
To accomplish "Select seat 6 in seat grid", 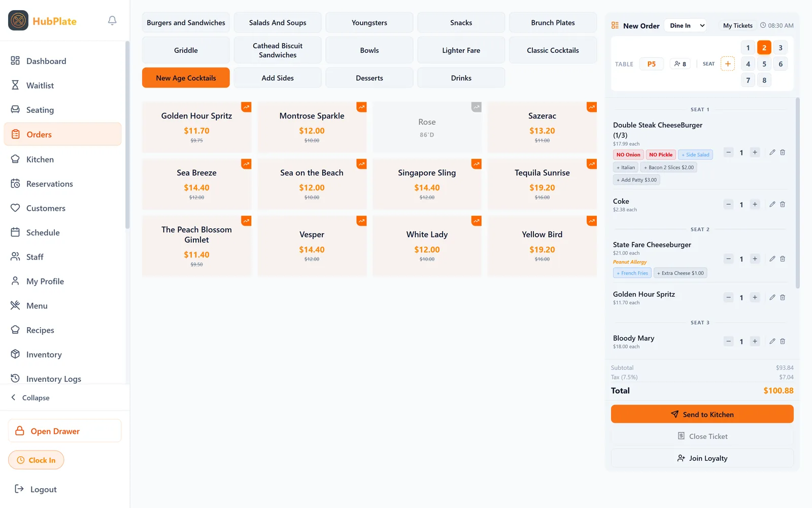I will 781,64.
